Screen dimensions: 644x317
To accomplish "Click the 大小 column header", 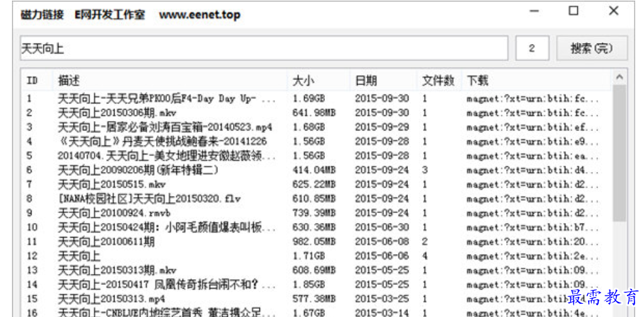I will [x=319, y=80].
